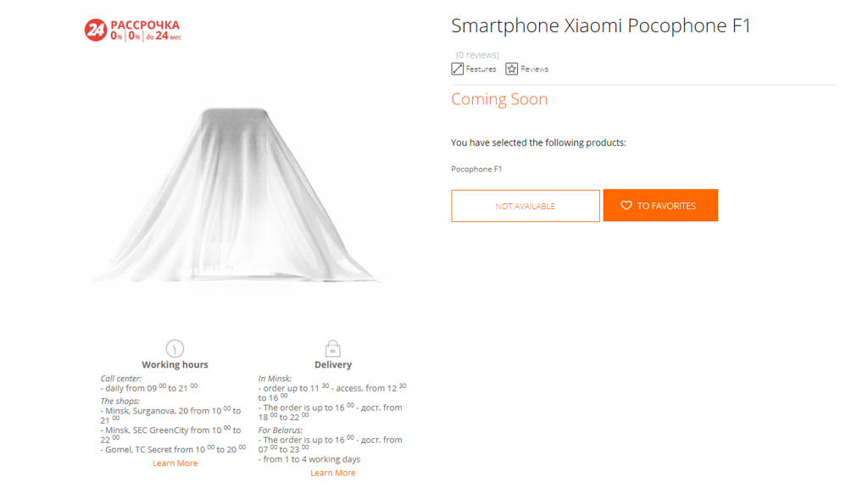
Task: Click the covered phone product image
Action: pyautogui.click(x=236, y=195)
